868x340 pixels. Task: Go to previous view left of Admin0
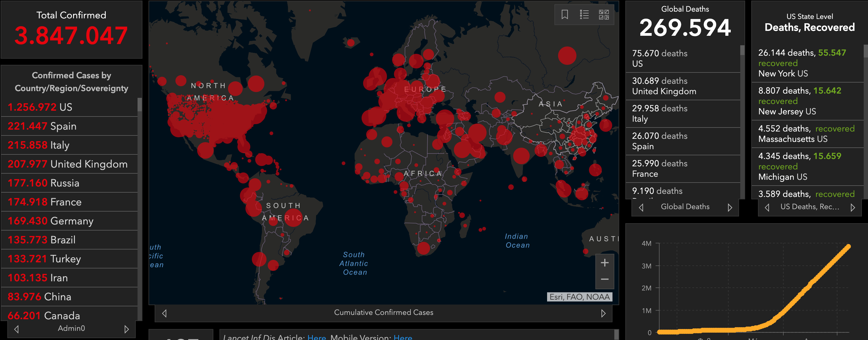[x=17, y=329]
